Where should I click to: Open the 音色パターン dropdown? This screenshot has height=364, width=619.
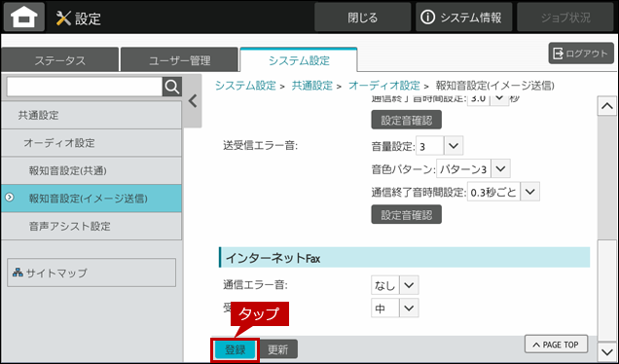pyautogui.click(x=473, y=169)
